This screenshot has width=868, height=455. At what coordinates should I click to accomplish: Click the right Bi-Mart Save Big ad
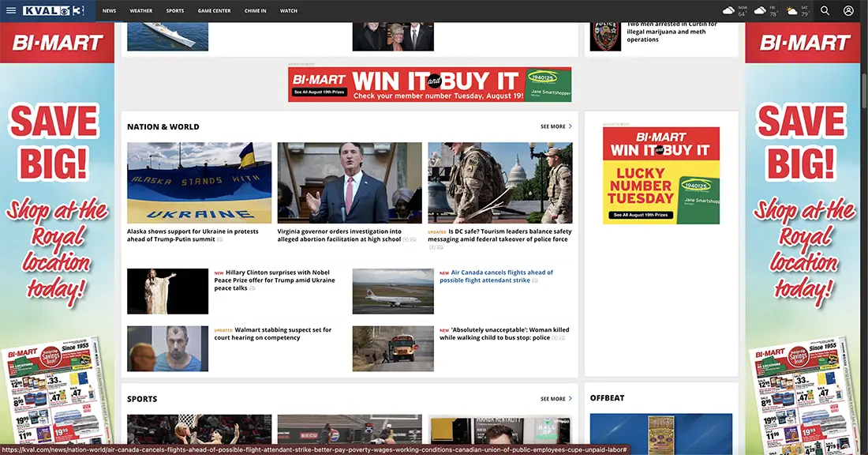pyautogui.click(x=803, y=239)
